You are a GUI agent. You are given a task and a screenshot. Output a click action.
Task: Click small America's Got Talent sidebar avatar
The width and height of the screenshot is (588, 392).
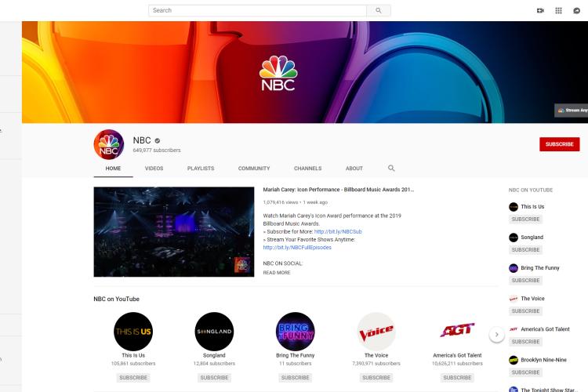coord(514,329)
